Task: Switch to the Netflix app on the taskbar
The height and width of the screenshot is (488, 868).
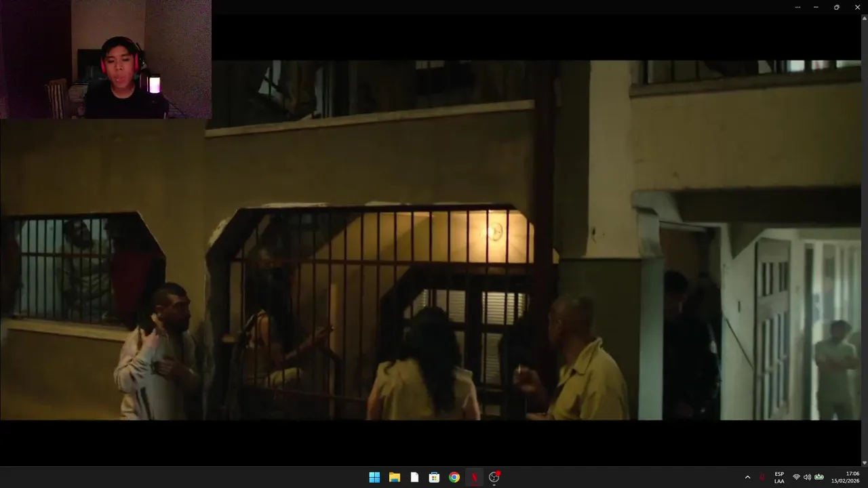Action: tap(474, 477)
